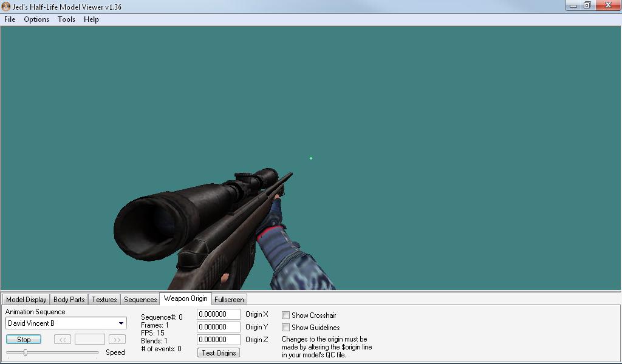Open the Options menu
Viewport: 622px width, 364px height.
tap(36, 19)
